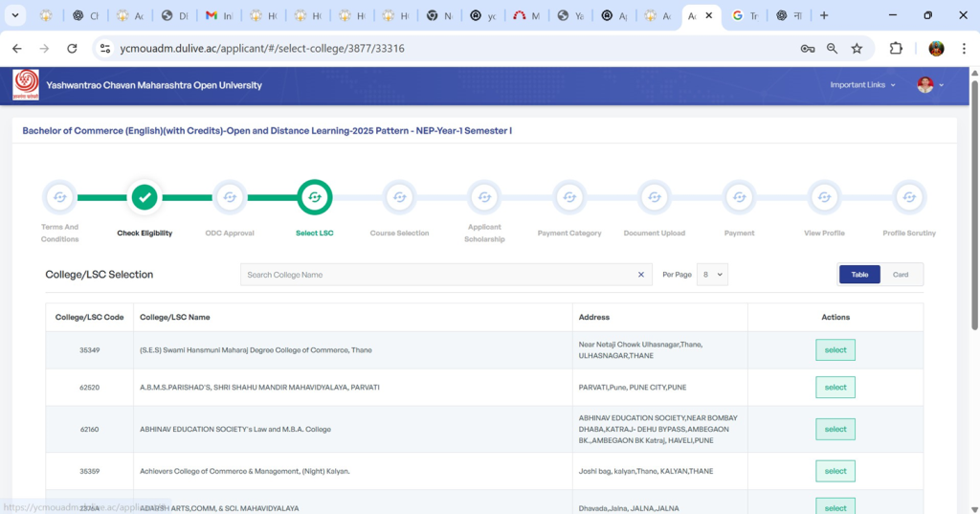Open the user profile avatar dropdown
The width and height of the screenshot is (980, 514).
coord(929,85)
